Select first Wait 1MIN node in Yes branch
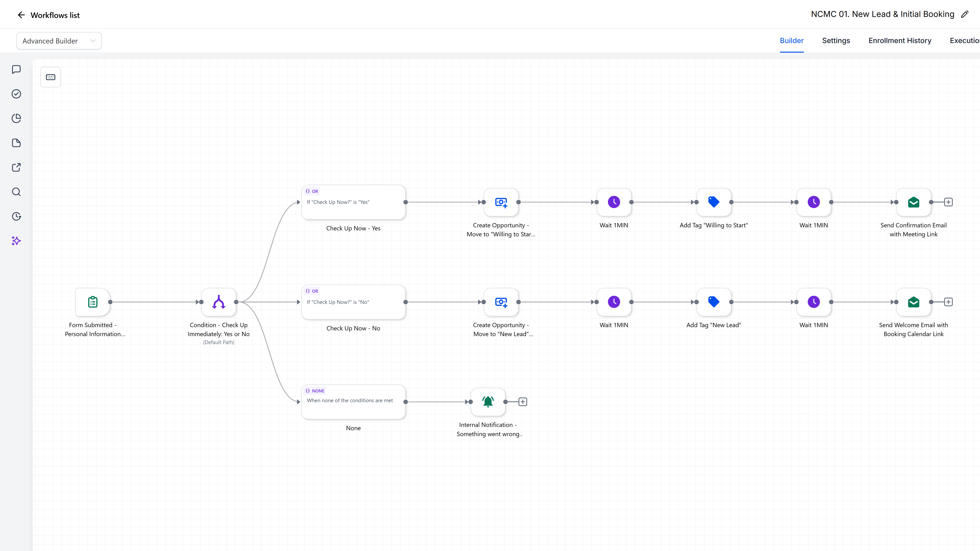 pos(614,202)
